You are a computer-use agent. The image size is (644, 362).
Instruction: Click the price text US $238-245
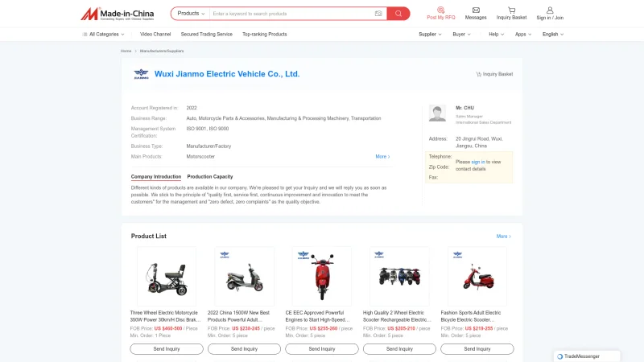click(x=246, y=328)
